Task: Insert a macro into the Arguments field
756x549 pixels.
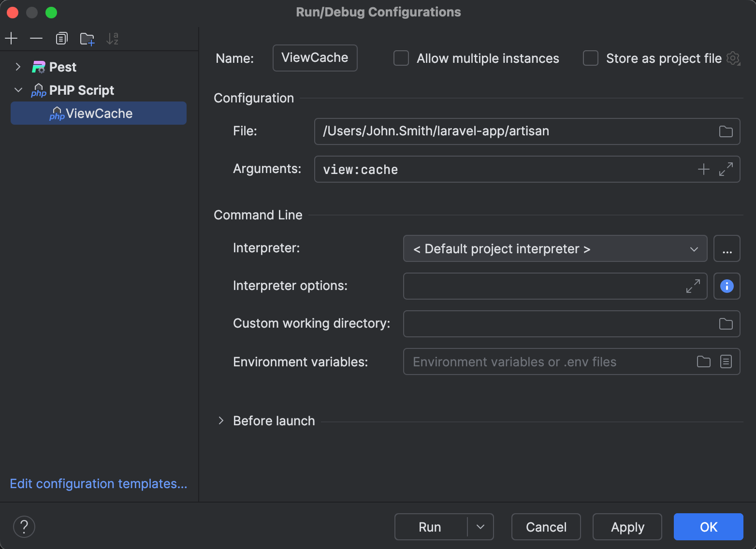Action: click(704, 169)
